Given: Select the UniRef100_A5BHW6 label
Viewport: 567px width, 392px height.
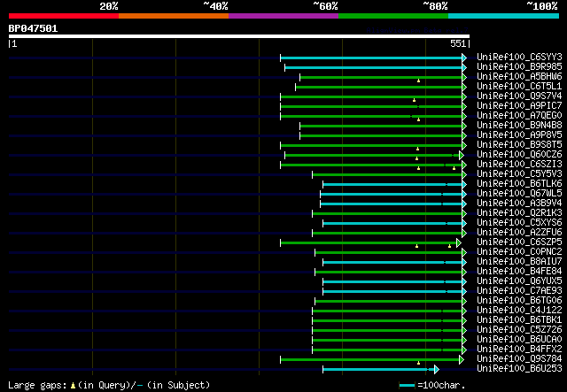Looking at the screenshot, I should [x=519, y=77].
